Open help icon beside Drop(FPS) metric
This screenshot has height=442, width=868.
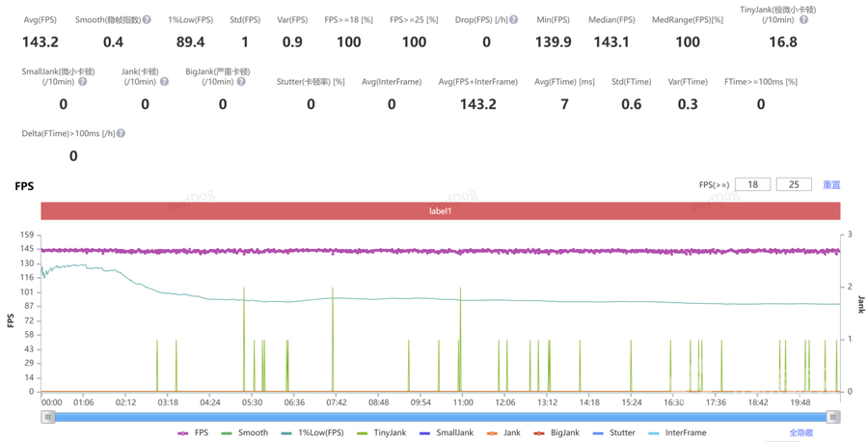[514, 19]
